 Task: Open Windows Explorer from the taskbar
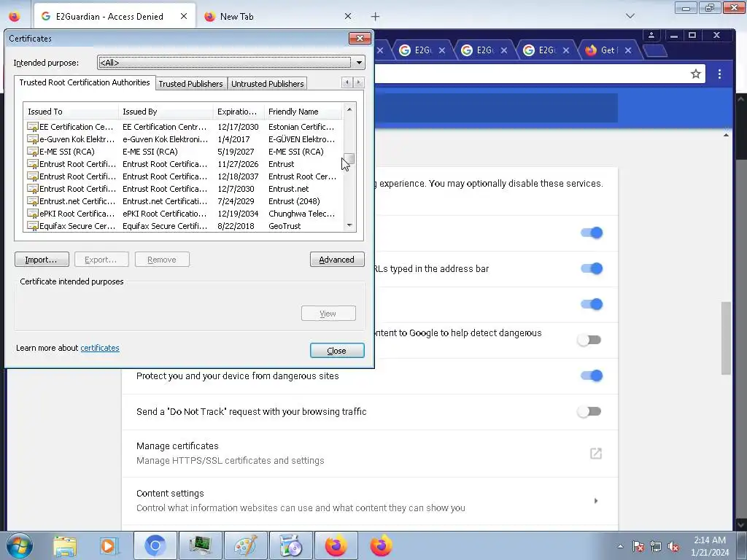[65, 545]
